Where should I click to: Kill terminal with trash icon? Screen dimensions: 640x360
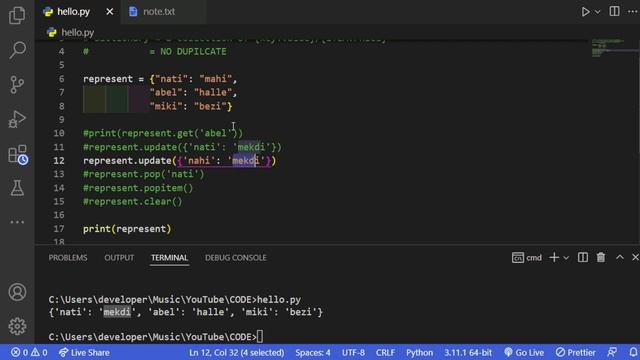point(601,258)
